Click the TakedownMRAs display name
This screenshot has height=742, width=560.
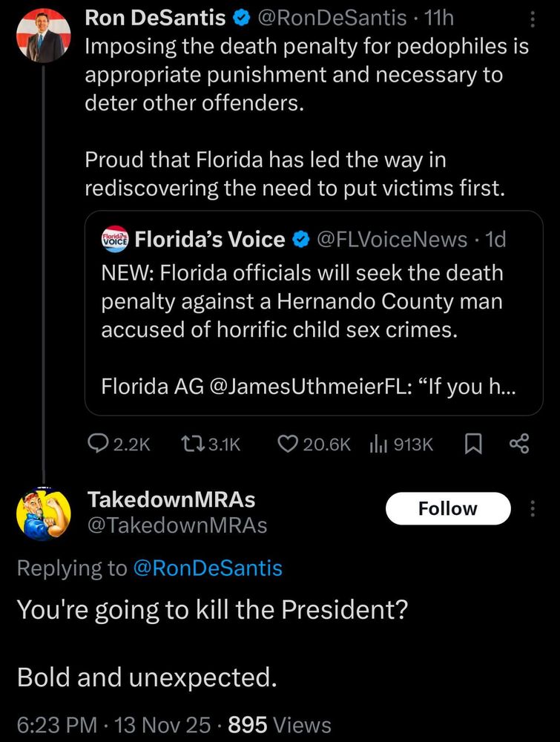click(171, 498)
